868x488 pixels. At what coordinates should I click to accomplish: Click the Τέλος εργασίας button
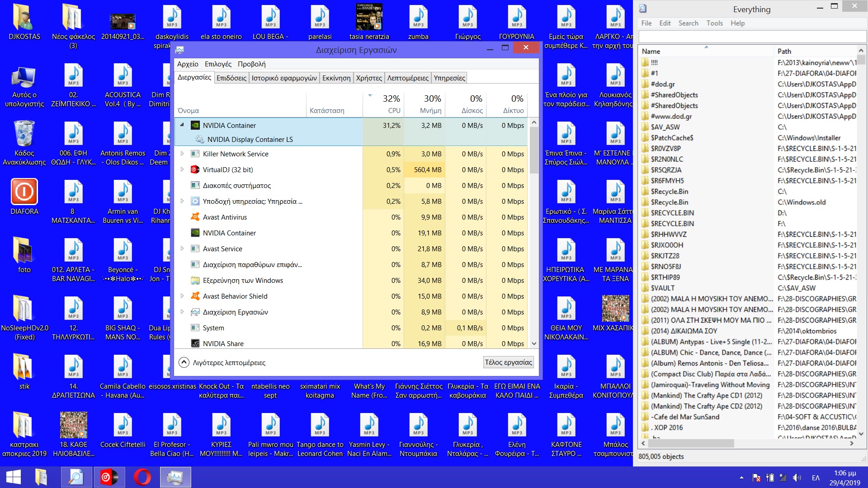coord(508,362)
